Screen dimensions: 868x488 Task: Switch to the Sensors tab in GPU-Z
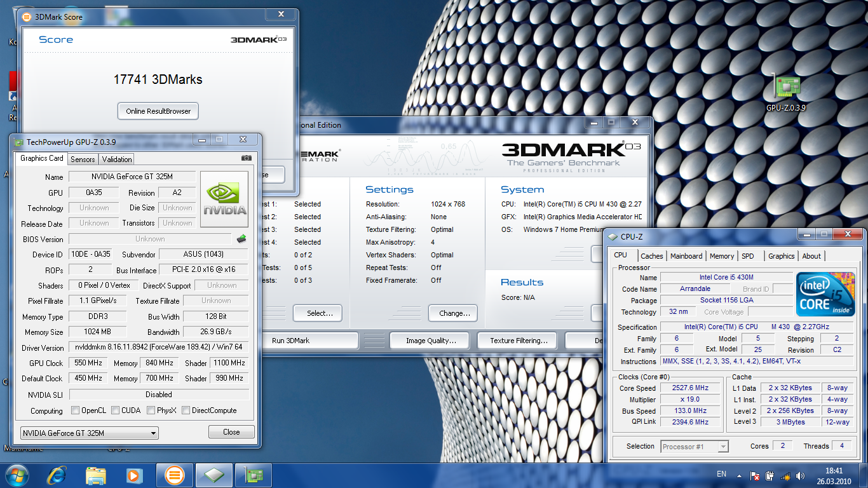83,159
